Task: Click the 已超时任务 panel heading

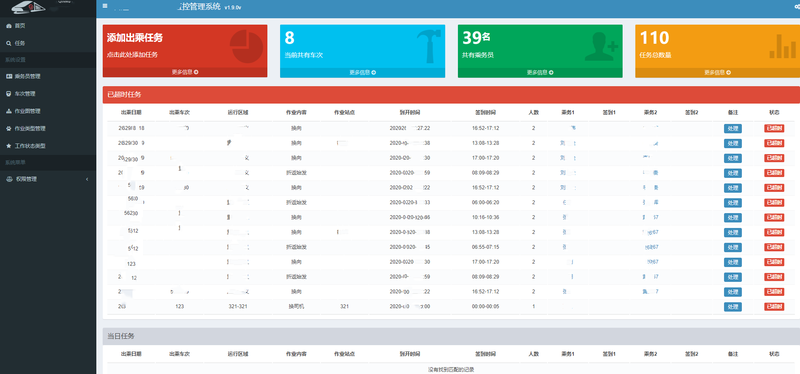Action: coord(124,94)
